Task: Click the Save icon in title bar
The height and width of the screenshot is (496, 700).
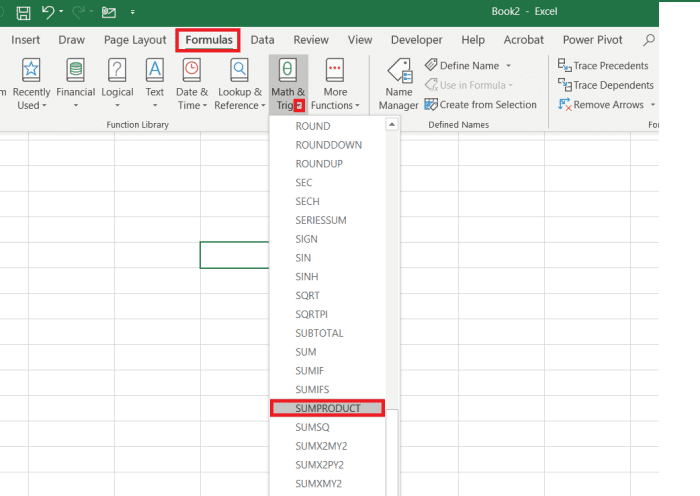Action: (x=23, y=13)
